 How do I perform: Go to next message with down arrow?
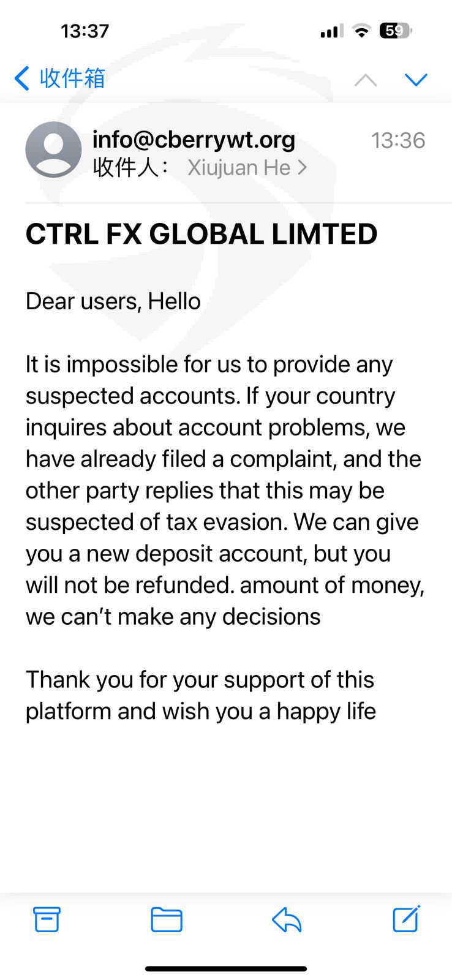coord(416,80)
